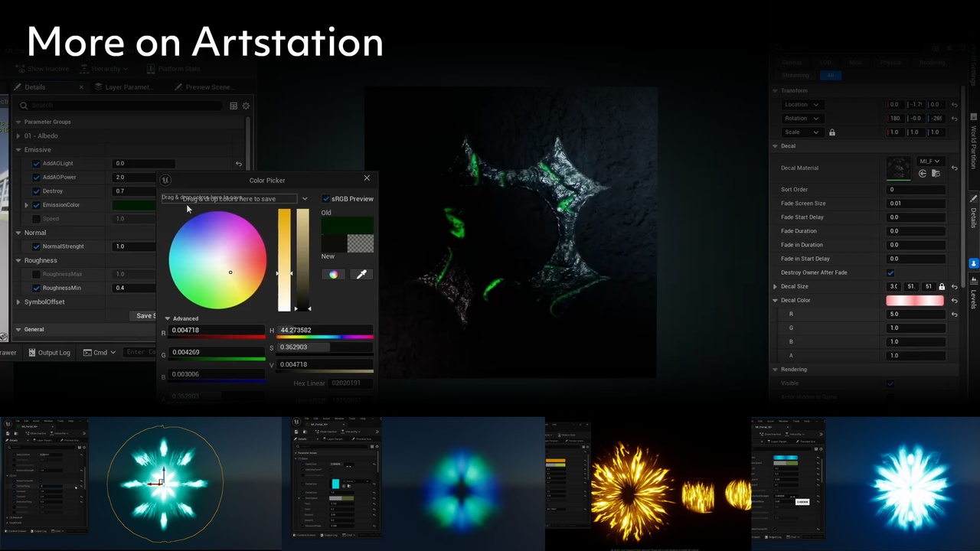The image size is (980, 551).
Task: Select the All filter in right Details
Action: coord(830,76)
